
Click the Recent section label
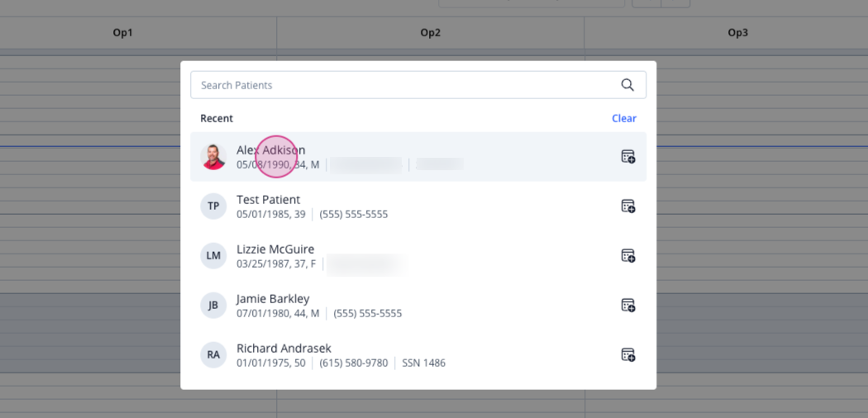pyautogui.click(x=217, y=118)
